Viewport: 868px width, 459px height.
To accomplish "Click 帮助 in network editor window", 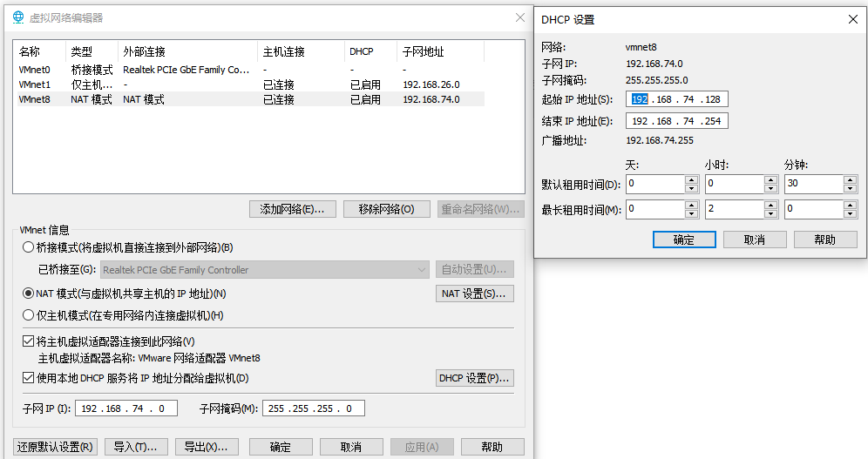I will 492,447.
